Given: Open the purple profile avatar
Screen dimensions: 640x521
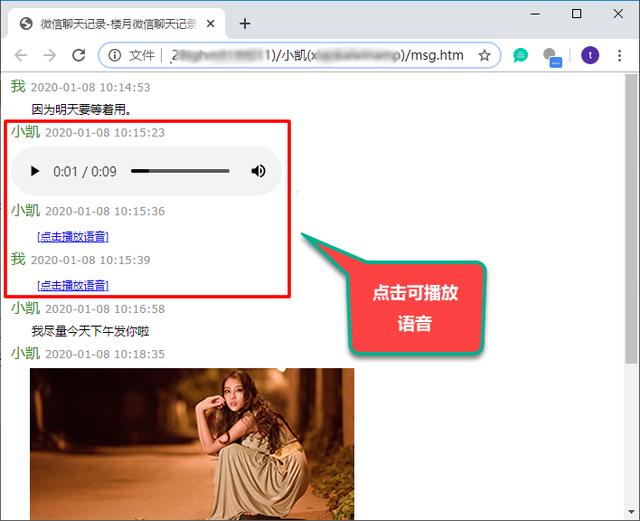Looking at the screenshot, I should tap(590, 55).
